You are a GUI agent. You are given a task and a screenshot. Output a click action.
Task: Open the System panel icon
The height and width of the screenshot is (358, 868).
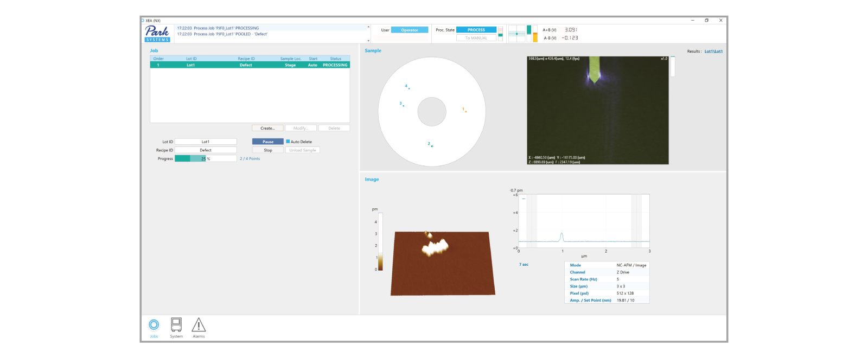[176, 325]
